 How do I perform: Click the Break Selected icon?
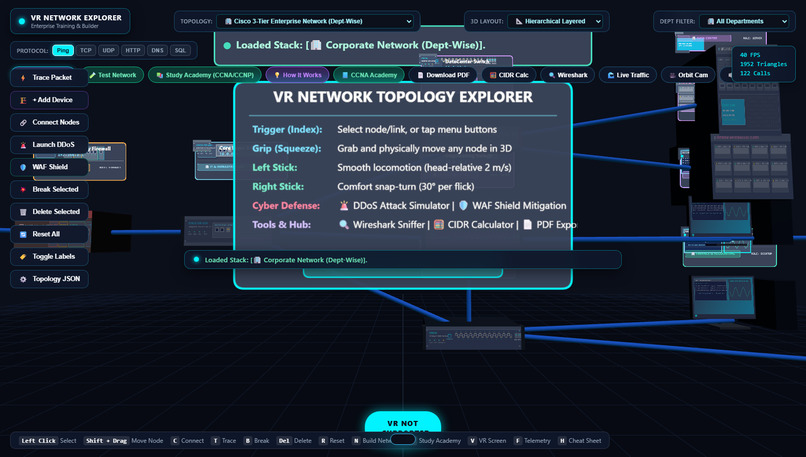23,190
